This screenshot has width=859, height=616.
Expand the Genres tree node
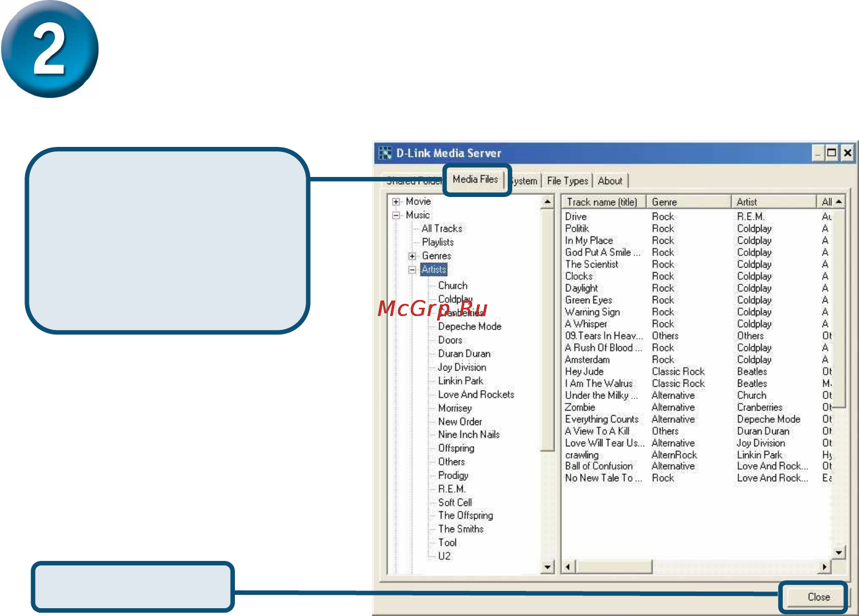[412, 257]
